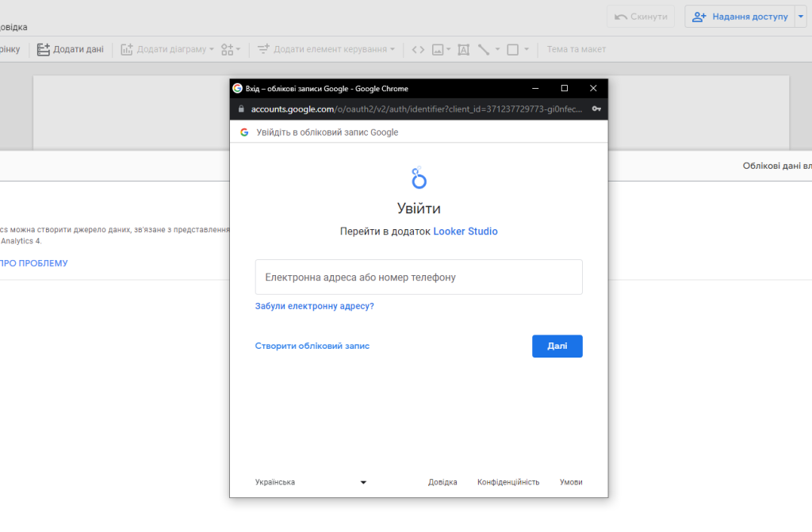
Task: Open the Тема та макет panel
Action: coord(576,49)
